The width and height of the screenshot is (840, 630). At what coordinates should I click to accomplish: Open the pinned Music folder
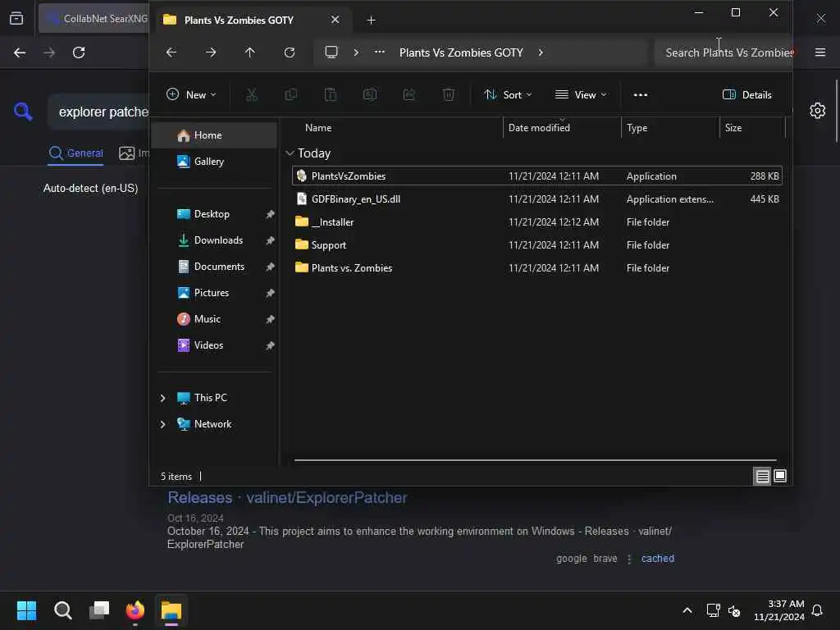point(215,319)
